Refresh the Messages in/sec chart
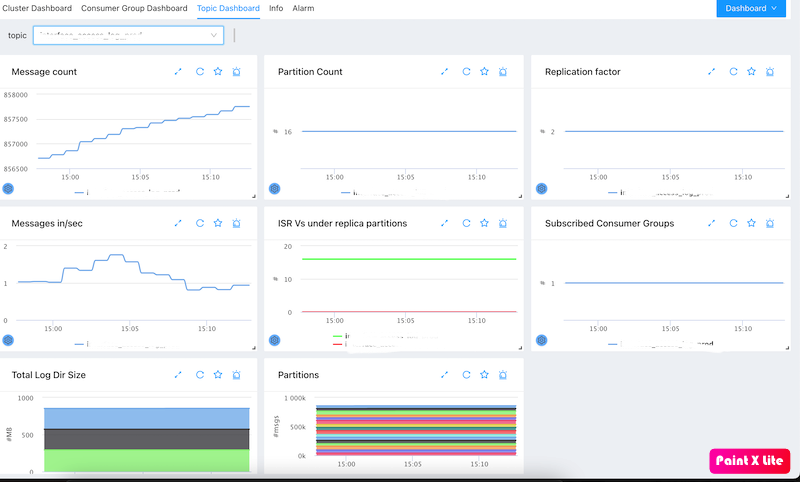Viewport: 800px width, 482px height. tap(199, 223)
